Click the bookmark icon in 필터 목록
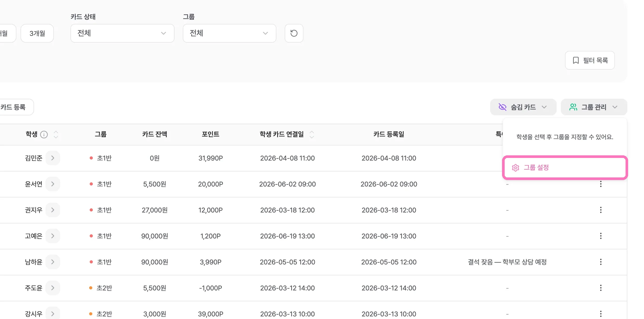 [x=576, y=60]
